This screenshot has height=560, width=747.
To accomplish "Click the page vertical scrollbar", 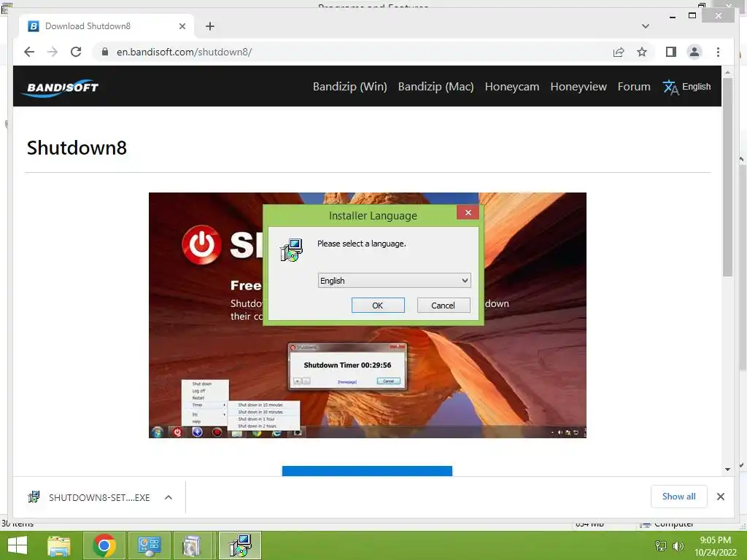I will pyautogui.click(x=727, y=176).
